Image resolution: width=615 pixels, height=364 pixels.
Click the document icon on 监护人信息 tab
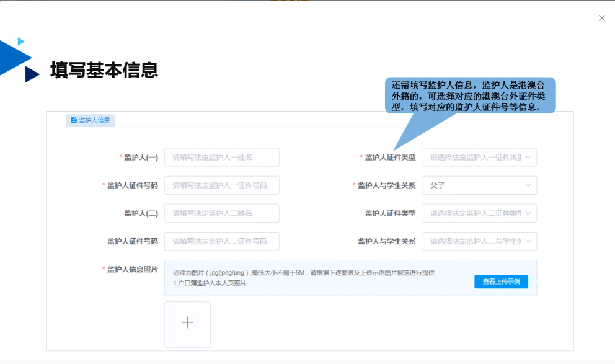74,120
